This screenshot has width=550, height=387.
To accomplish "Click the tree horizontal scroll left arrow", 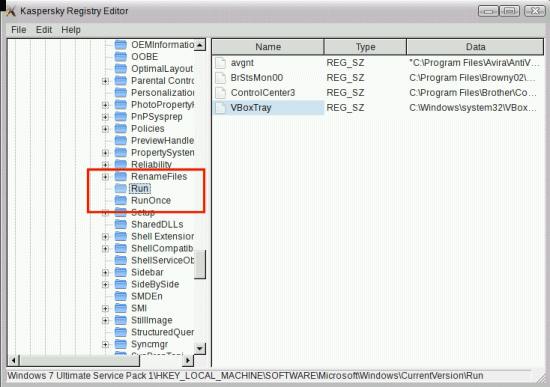I will [x=13, y=360].
